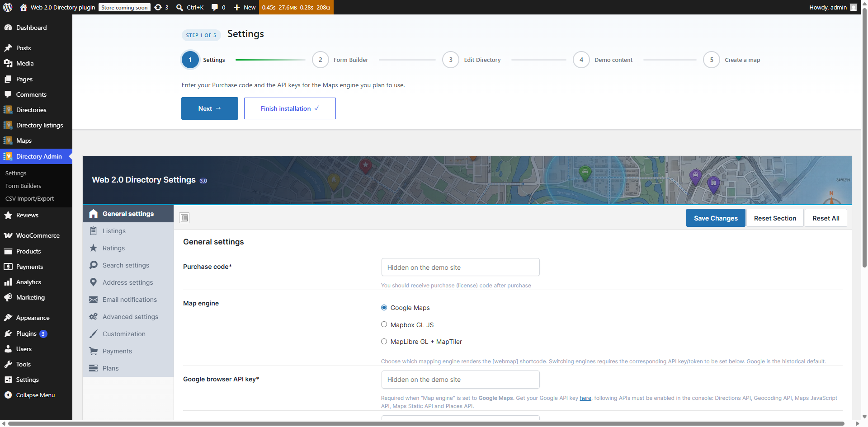The height and width of the screenshot is (427, 868).
Task: Open Maps menu in sidebar
Action: [36, 141]
